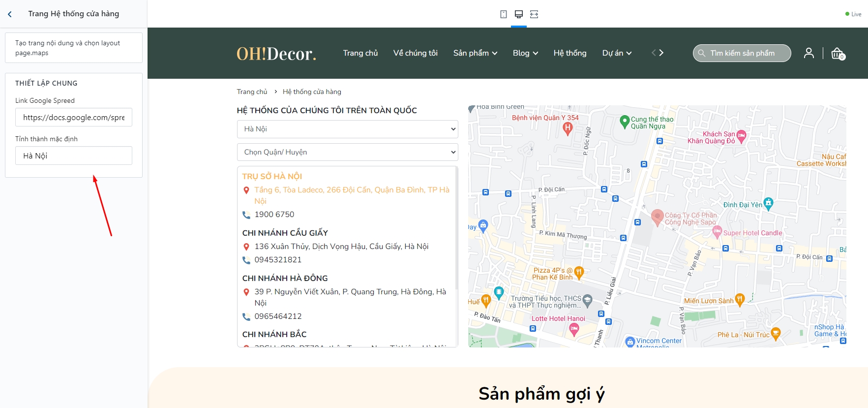Click Miến Lươn Sành restaurant marker
Screen dimensions: 868x408
click(x=740, y=300)
